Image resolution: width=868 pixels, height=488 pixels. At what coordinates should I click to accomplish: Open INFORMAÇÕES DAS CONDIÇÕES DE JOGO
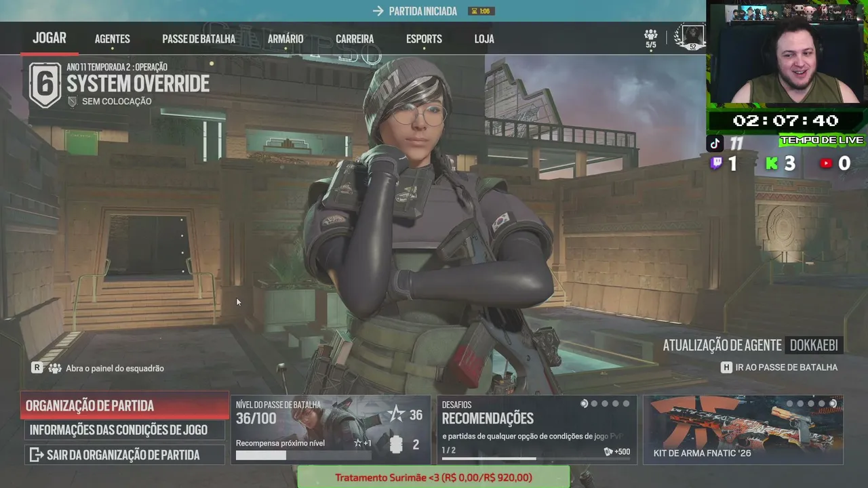(125, 430)
